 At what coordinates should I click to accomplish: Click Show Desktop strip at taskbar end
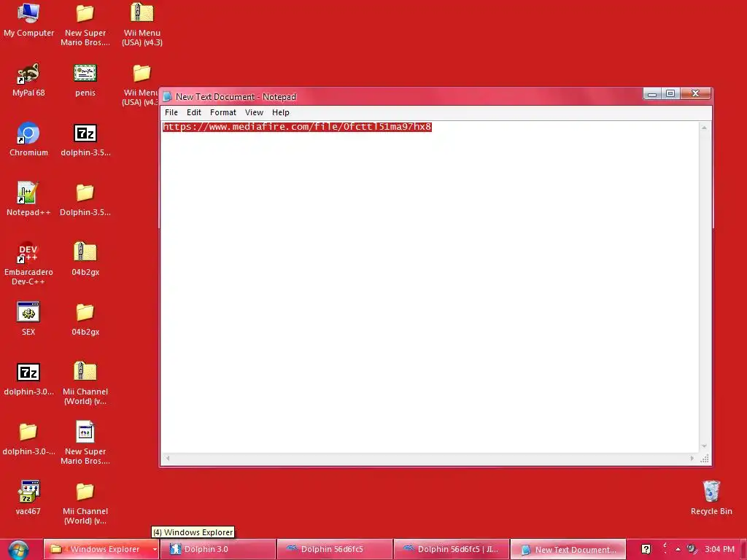tap(743, 550)
